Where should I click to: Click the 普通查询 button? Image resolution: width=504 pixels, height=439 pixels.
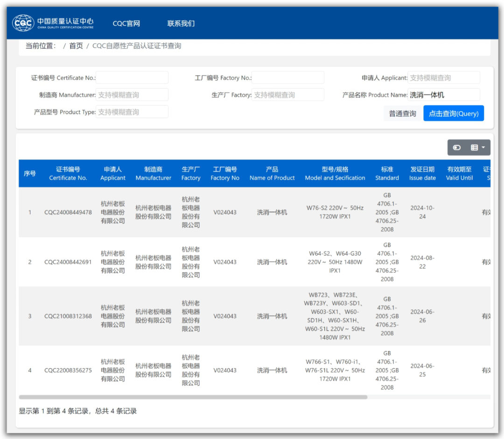pyautogui.click(x=402, y=113)
